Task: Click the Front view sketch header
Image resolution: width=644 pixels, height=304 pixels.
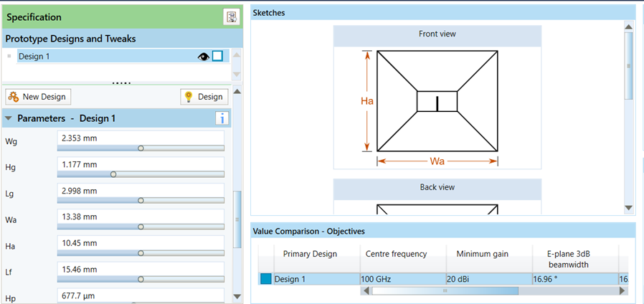Action: click(x=437, y=34)
